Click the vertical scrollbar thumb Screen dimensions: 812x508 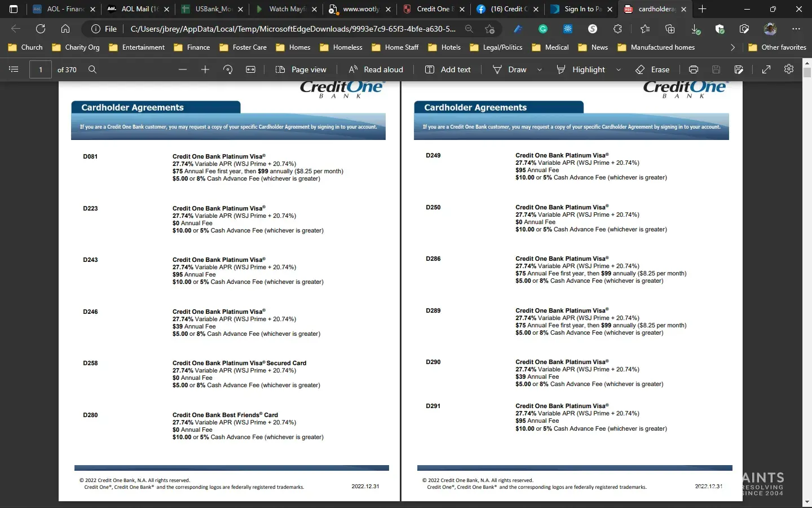(x=807, y=72)
